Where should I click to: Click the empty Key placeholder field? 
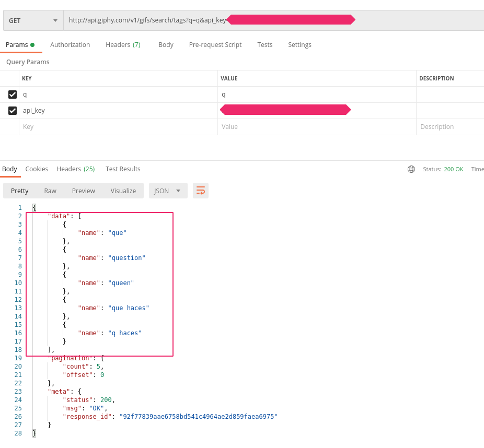click(118, 127)
